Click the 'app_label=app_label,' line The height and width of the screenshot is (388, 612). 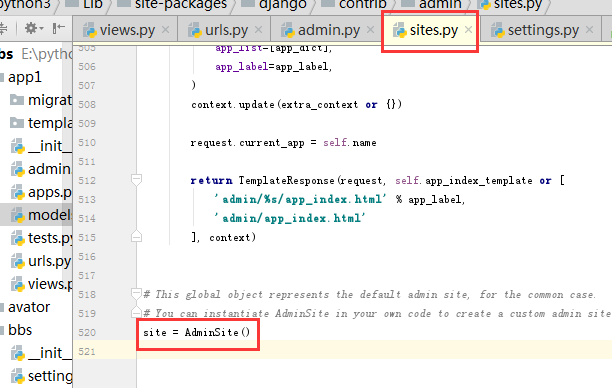(274, 67)
